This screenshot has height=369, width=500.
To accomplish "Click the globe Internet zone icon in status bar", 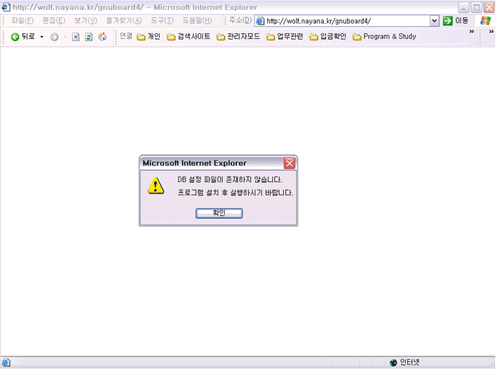I will 393,362.
